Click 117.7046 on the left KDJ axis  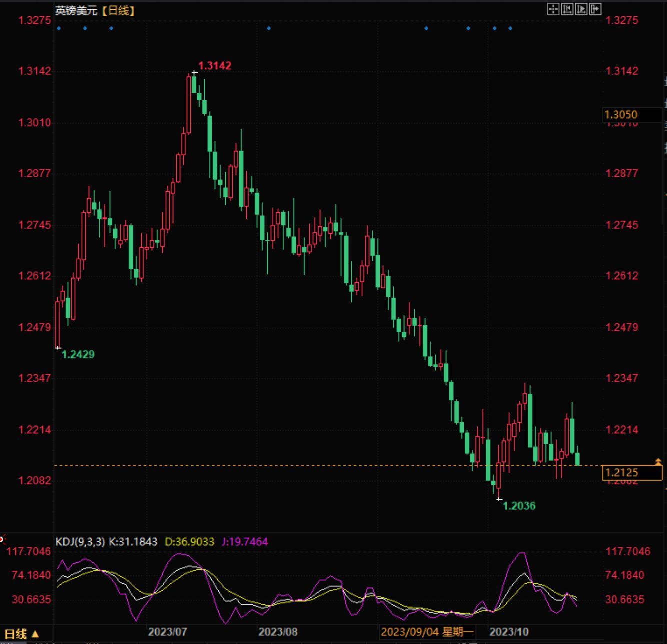point(28,551)
